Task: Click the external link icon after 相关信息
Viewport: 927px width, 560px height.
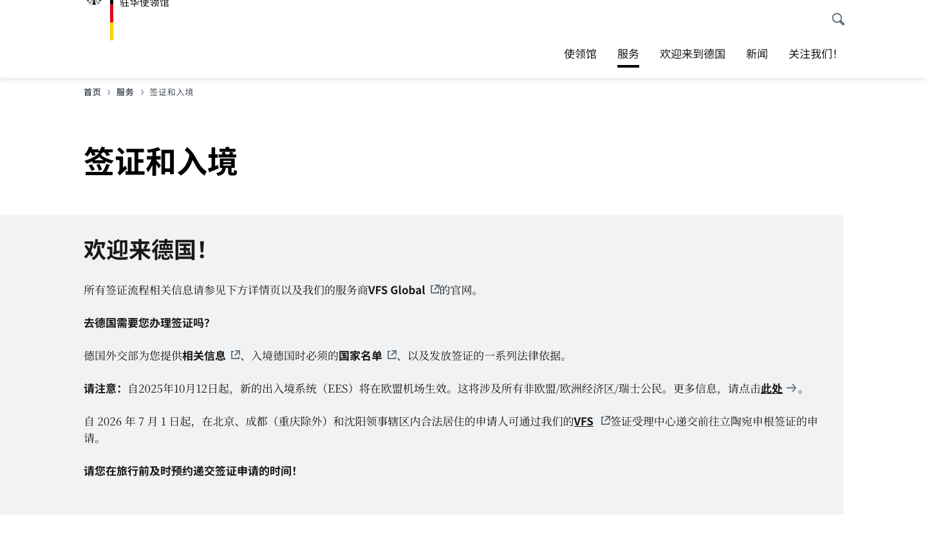Action: [x=235, y=355]
